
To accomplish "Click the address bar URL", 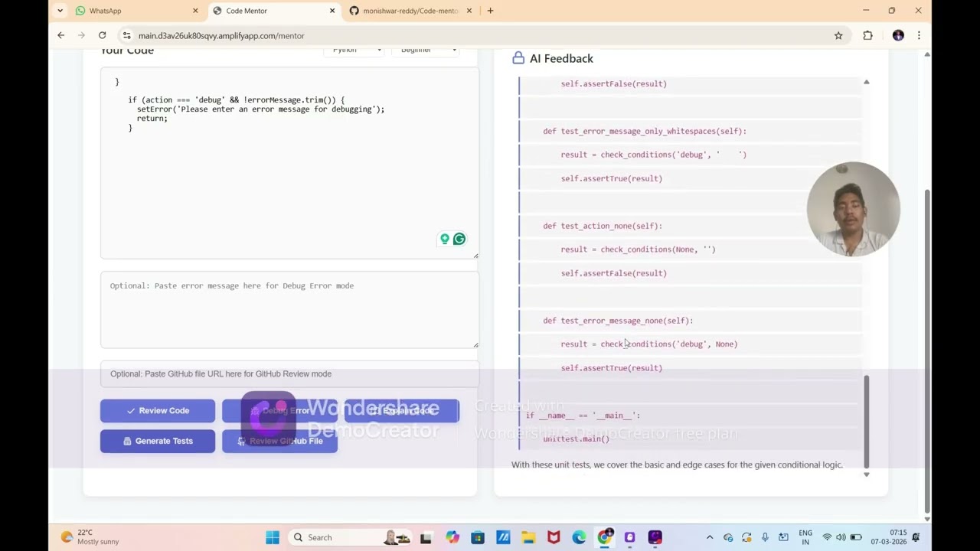I will tap(221, 35).
